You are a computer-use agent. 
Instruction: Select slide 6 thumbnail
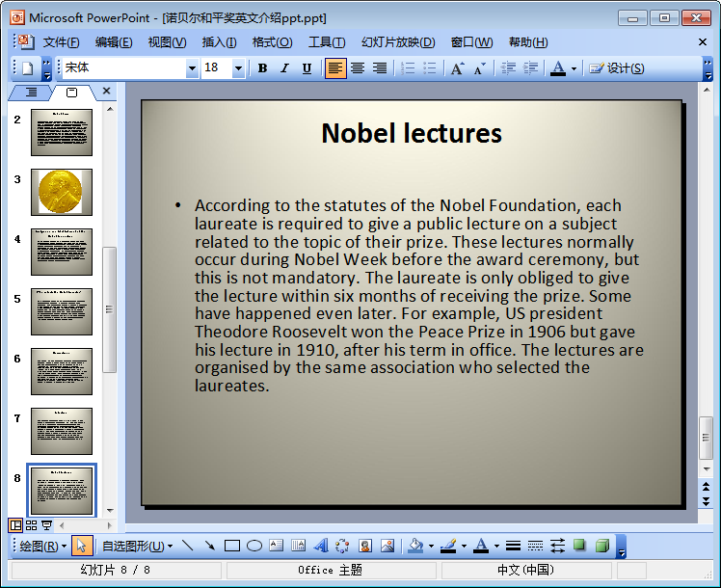point(62,371)
